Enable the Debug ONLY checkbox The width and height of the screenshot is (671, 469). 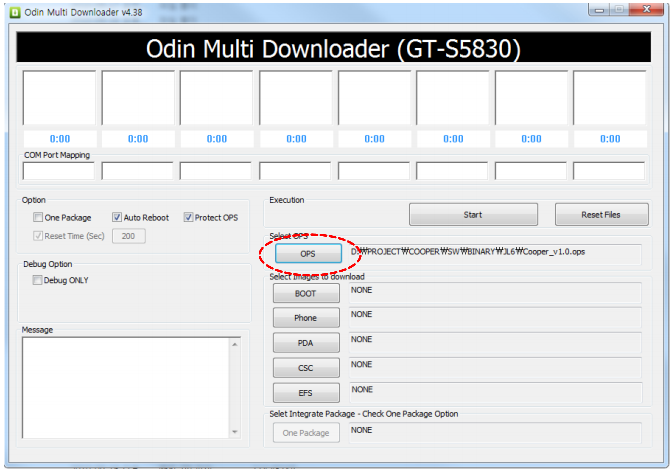pyautogui.click(x=38, y=280)
